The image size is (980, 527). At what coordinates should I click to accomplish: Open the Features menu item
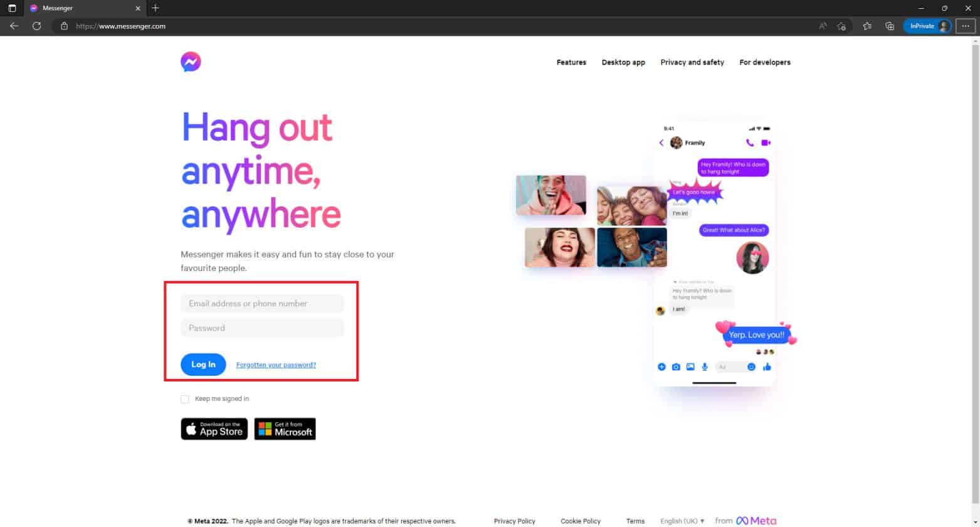571,62
